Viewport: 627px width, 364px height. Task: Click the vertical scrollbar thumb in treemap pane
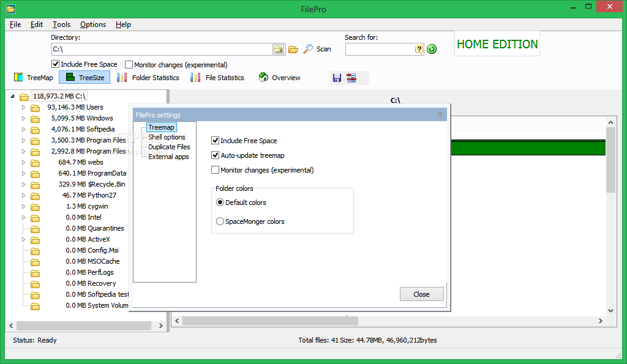[610, 160]
